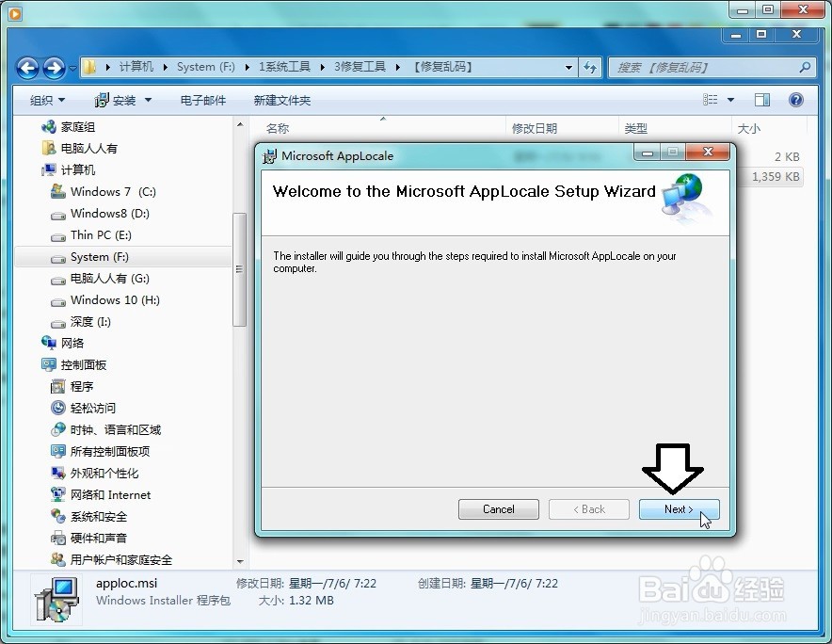The height and width of the screenshot is (644, 832).
Task: Click 新建文件夹 in the toolbar
Action: [x=281, y=100]
